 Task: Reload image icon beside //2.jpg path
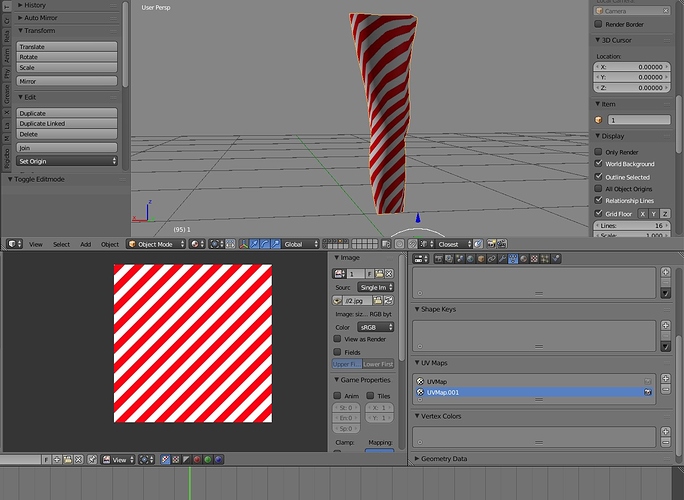click(388, 301)
